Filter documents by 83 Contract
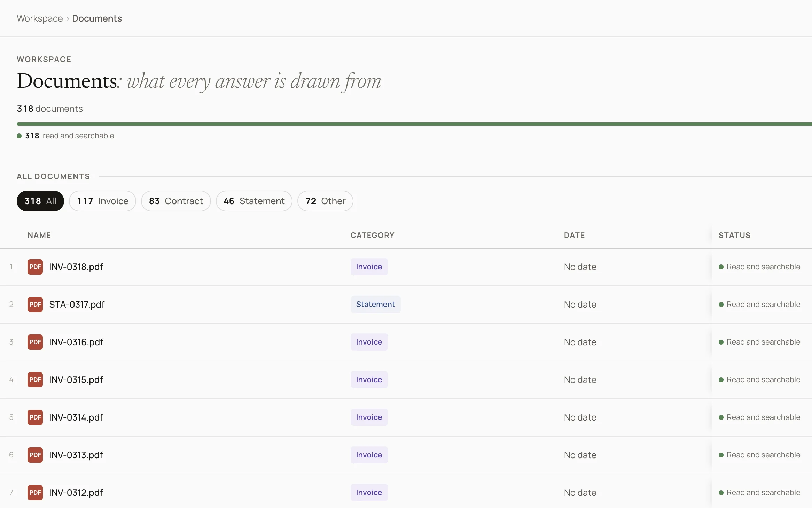 [x=176, y=201]
